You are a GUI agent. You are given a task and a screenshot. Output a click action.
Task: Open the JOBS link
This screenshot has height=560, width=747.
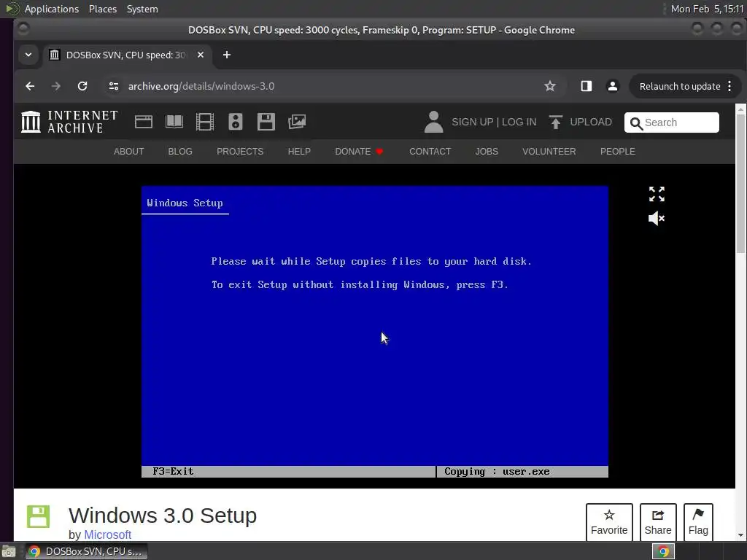click(x=487, y=152)
